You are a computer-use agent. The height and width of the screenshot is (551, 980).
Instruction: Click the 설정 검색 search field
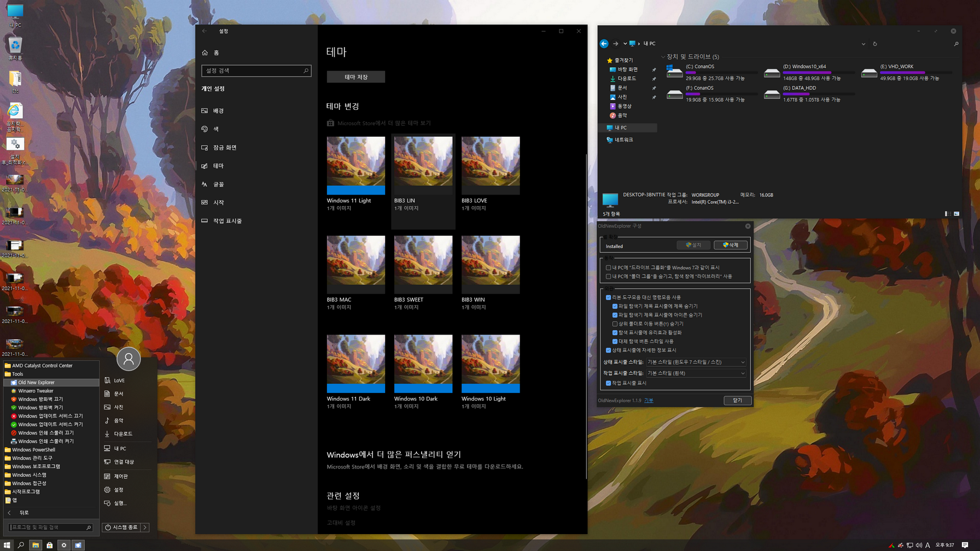pyautogui.click(x=256, y=71)
